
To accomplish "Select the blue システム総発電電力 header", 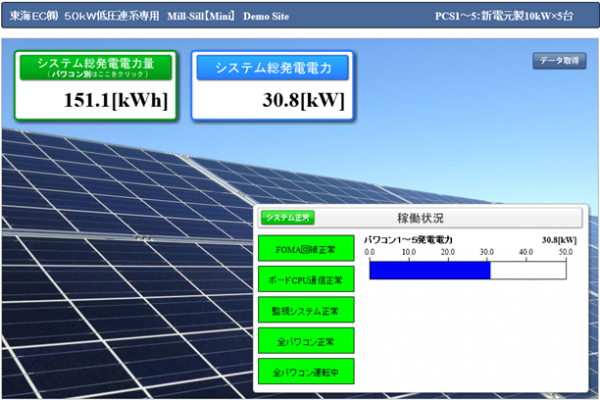I will point(272,68).
